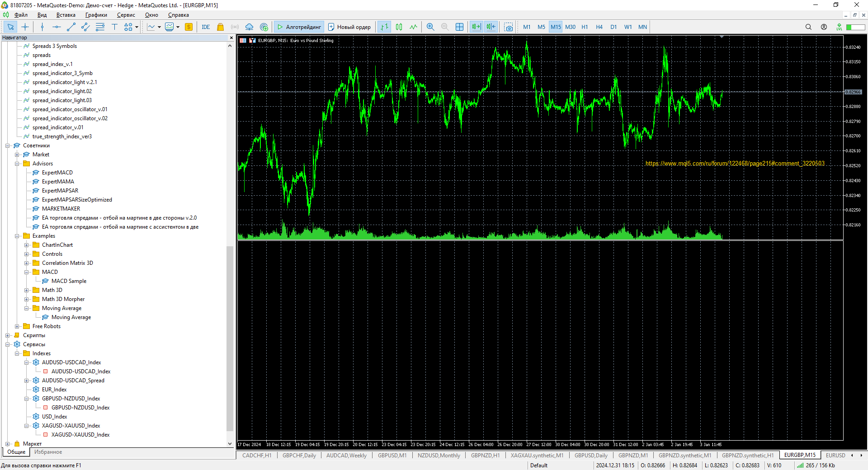Switch to the Избранное navigator tab
Viewport: 868px width, 470px height.
click(x=48, y=452)
